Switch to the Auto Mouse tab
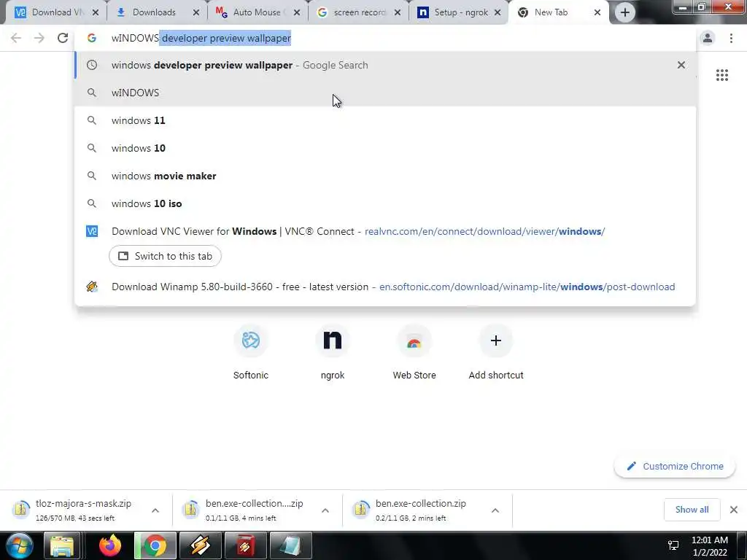 click(x=256, y=12)
